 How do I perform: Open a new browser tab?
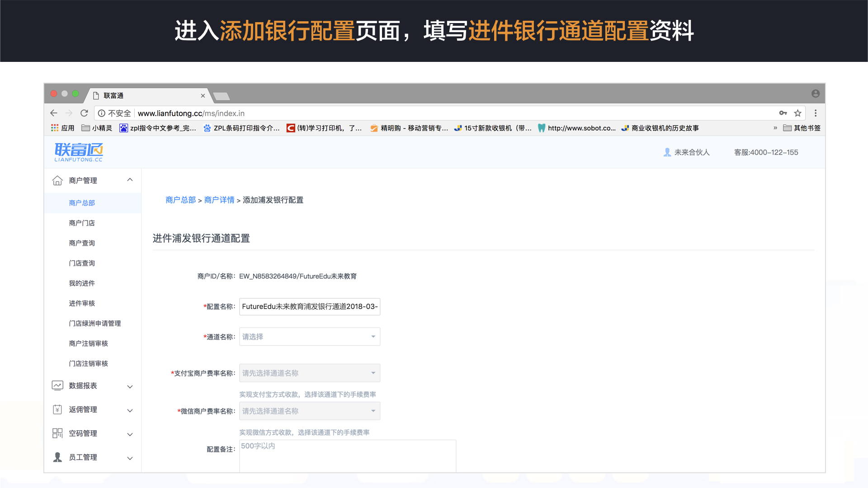coord(222,96)
